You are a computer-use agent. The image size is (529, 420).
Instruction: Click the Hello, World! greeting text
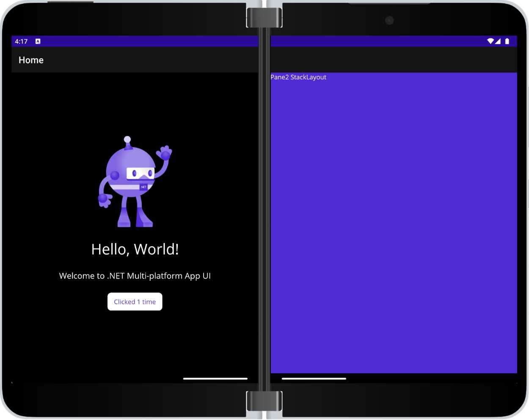[135, 249]
